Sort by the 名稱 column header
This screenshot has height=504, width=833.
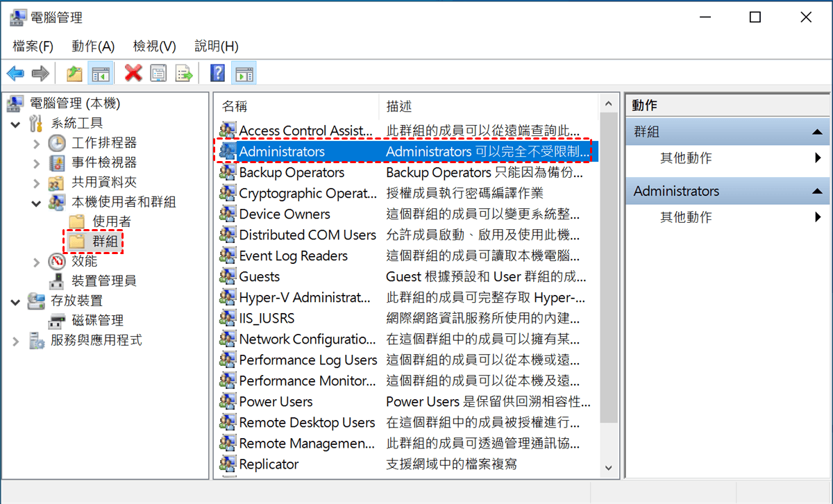click(296, 106)
